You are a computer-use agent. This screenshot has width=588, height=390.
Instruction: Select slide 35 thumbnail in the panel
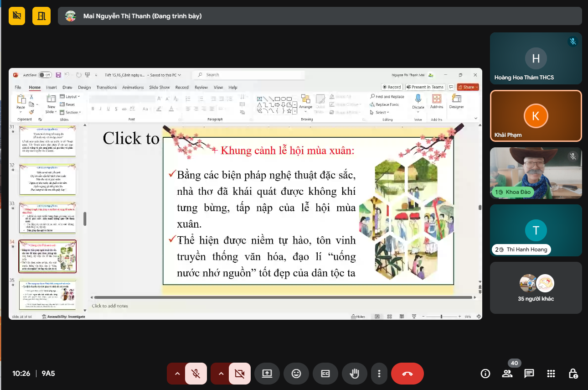pyautogui.click(x=47, y=293)
